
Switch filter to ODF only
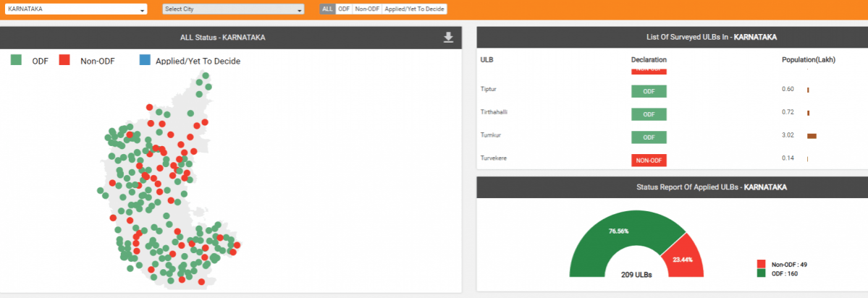pyautogui.click(x=344, y=9)
